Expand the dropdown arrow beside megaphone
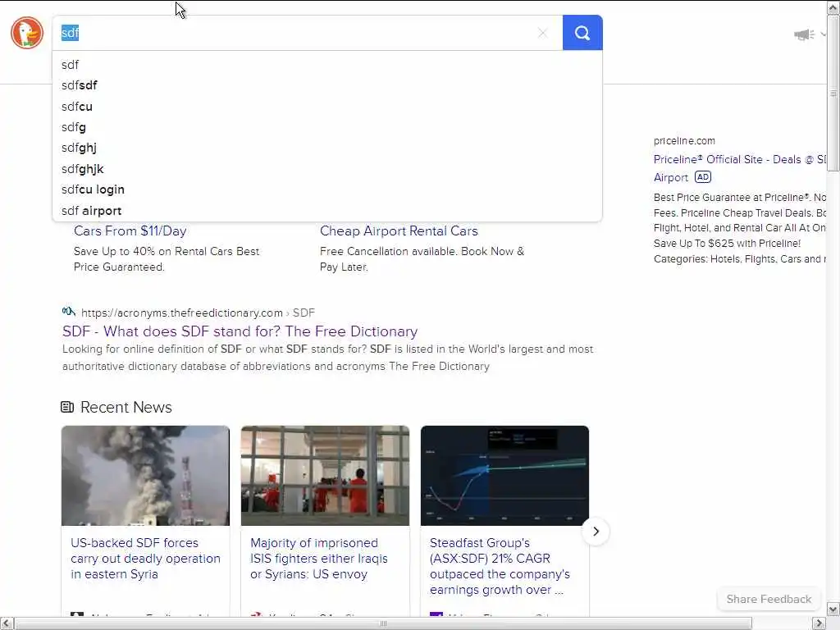The width and height of the screenshot is (840, 630). [x=824, y=34]
